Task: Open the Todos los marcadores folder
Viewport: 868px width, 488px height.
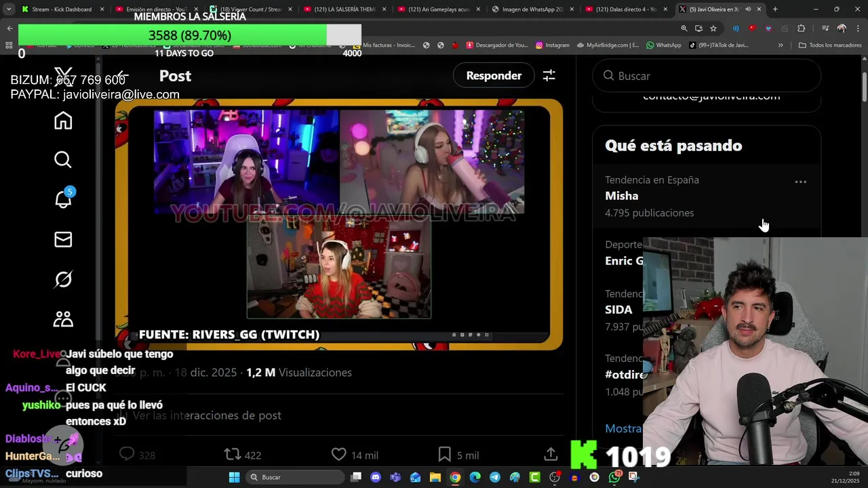Action: [830, 45]
